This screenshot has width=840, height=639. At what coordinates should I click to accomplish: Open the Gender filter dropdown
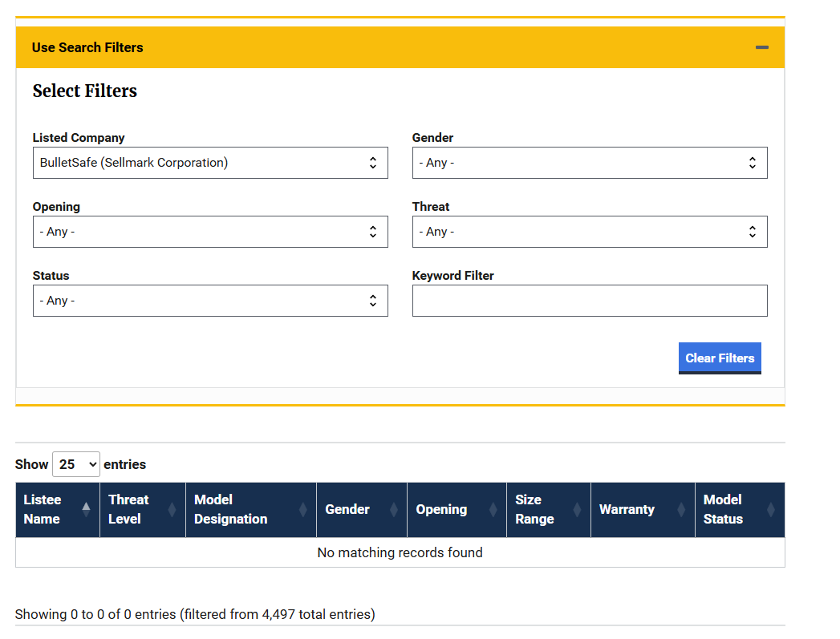tap(590, 163)
